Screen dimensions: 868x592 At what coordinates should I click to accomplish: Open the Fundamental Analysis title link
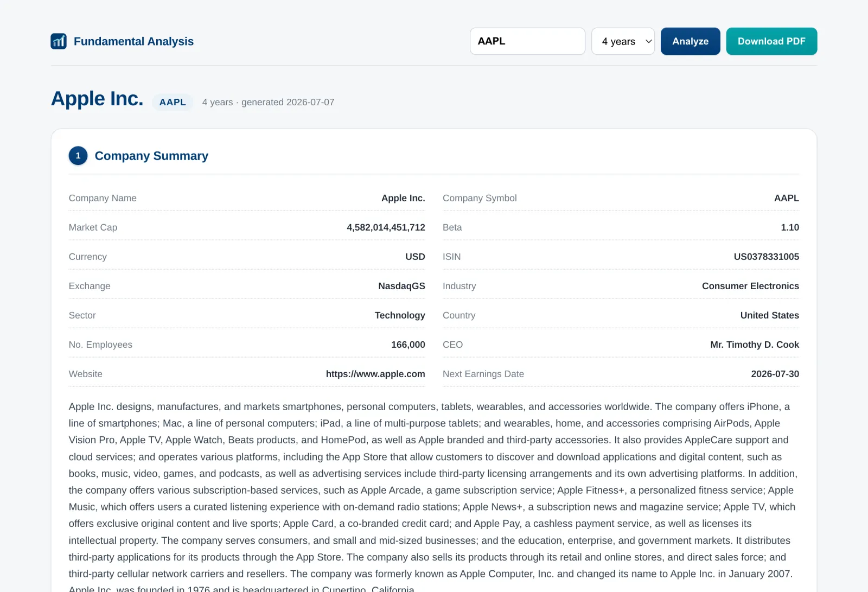(133, 41)
